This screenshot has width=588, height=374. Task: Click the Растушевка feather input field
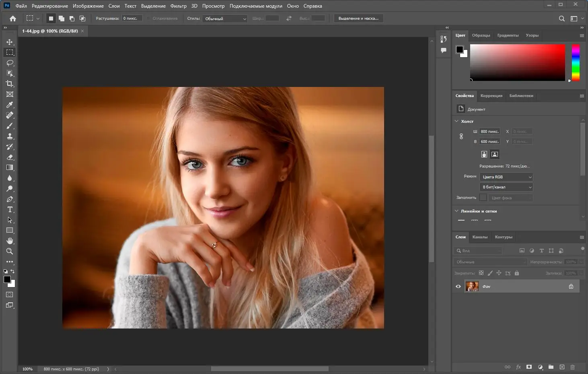(x=132, y=18)
